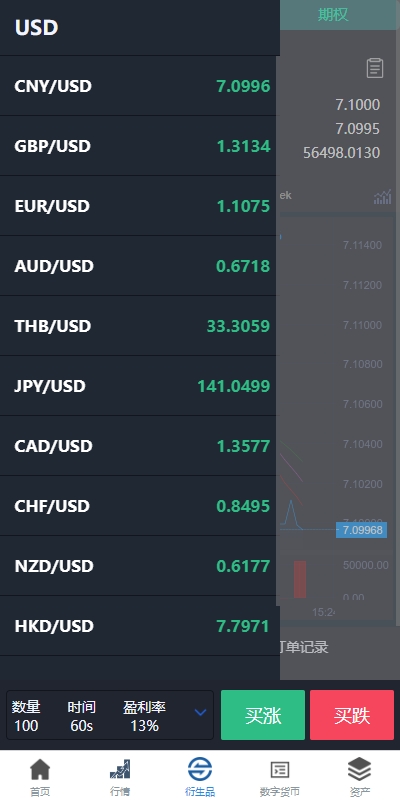400x800 pixels.
Task: Open the 数字货币 digital currency icon
Action: (x=280, y=770)
